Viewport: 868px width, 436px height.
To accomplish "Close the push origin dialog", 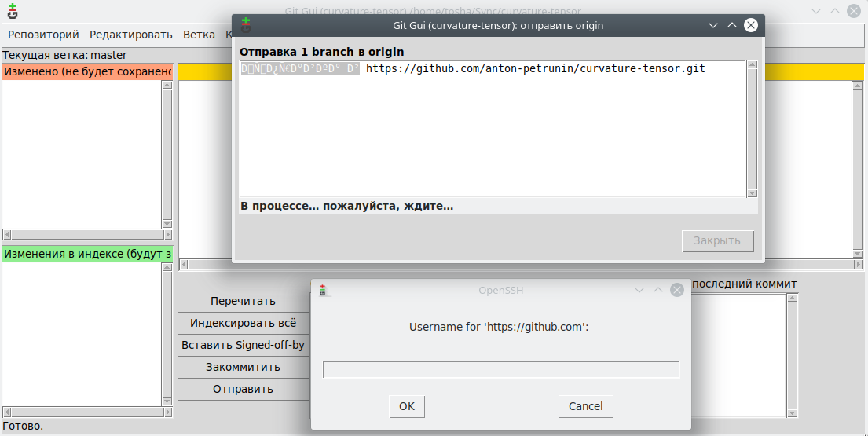I will [x=751, y=25].
